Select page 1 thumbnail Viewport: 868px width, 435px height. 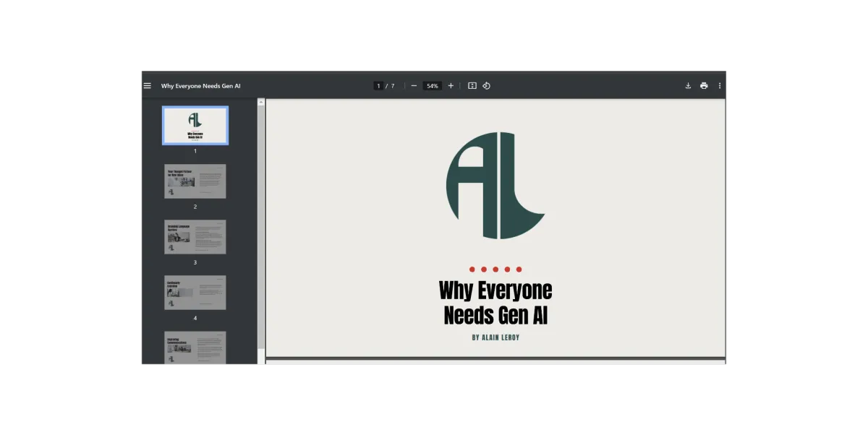click(195, 126)
